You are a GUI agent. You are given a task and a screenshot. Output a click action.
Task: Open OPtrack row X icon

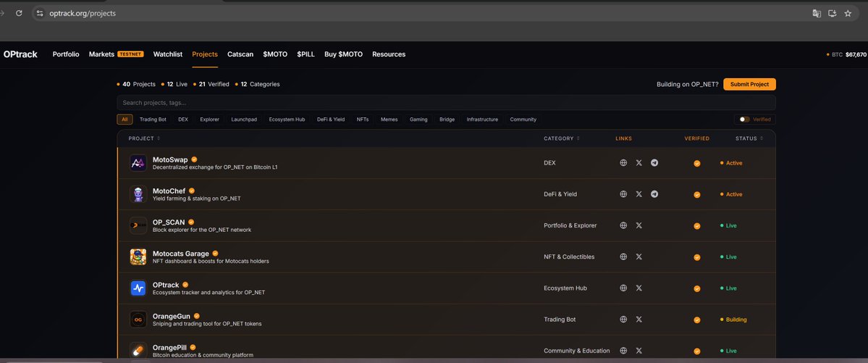pos(639,288)
